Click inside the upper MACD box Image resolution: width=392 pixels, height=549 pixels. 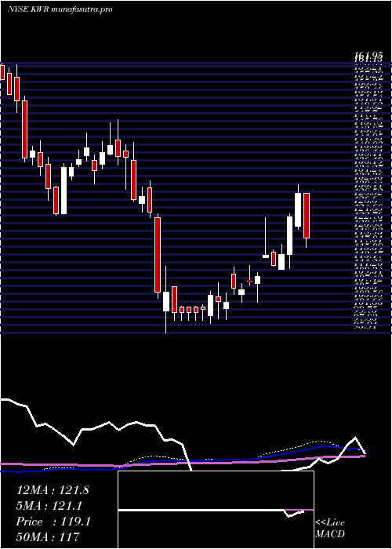pyautogui.click(x=216, y=489)
